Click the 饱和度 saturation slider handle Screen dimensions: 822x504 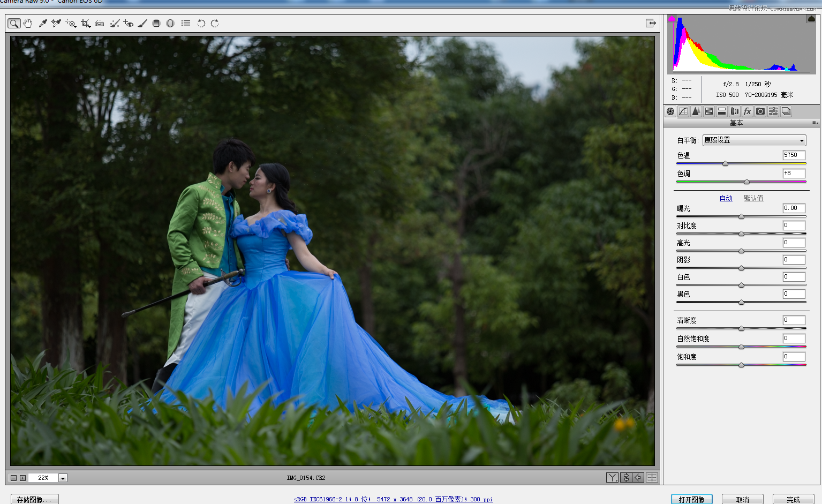click(741, 365)
